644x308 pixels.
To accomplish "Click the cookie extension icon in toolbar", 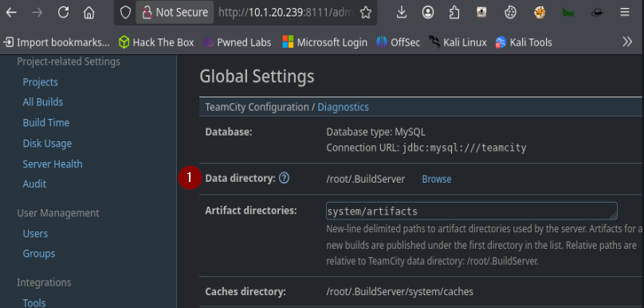I will point(510,13).
